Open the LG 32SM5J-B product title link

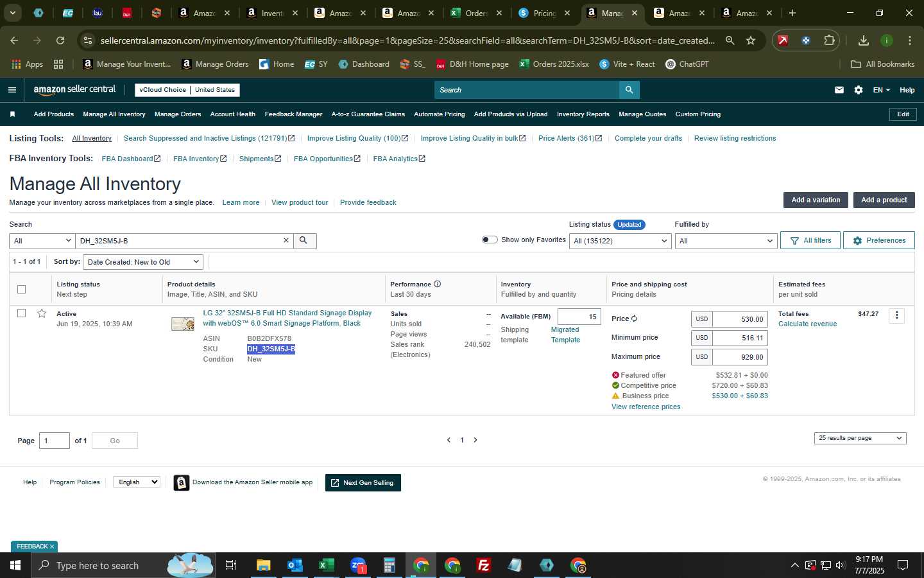click(x=287, y=318)
